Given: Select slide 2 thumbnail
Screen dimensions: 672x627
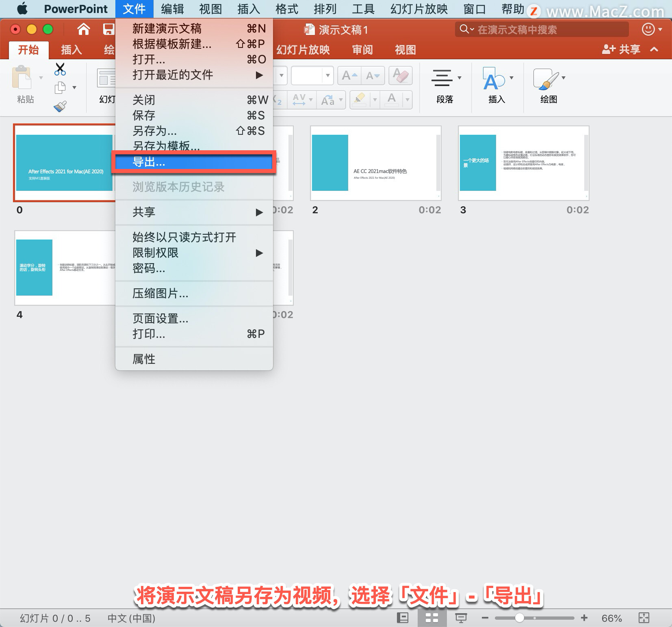Looking at the screenshot, I should (376, 163).
